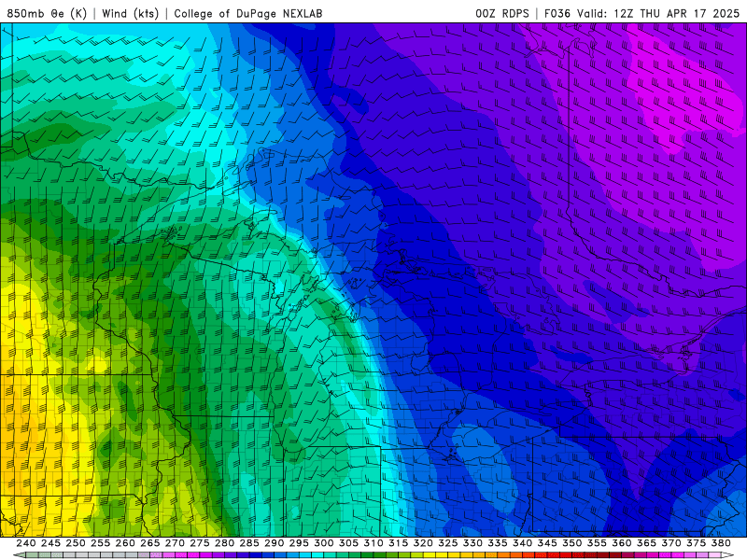Image resolution: width=747 pixels, height=560 pixels.
Task: Select the 360 legend label
Action: click(621, 543)
